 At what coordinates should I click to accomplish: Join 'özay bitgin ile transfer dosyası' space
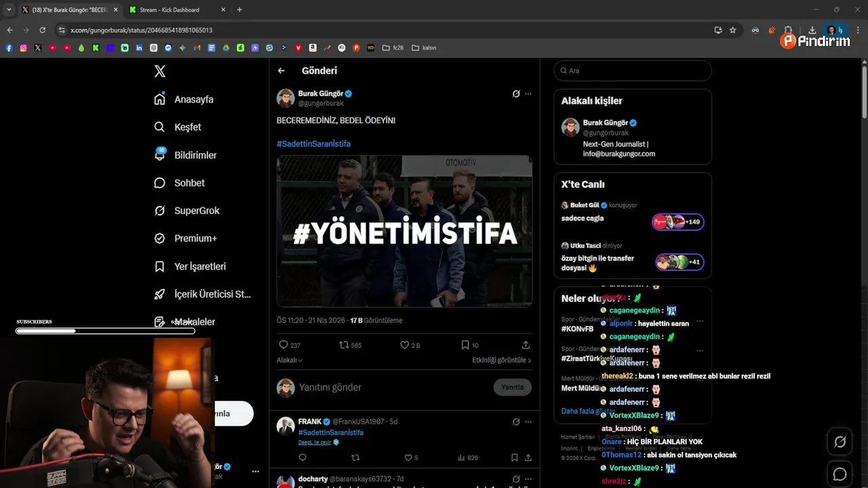point(633,258)
